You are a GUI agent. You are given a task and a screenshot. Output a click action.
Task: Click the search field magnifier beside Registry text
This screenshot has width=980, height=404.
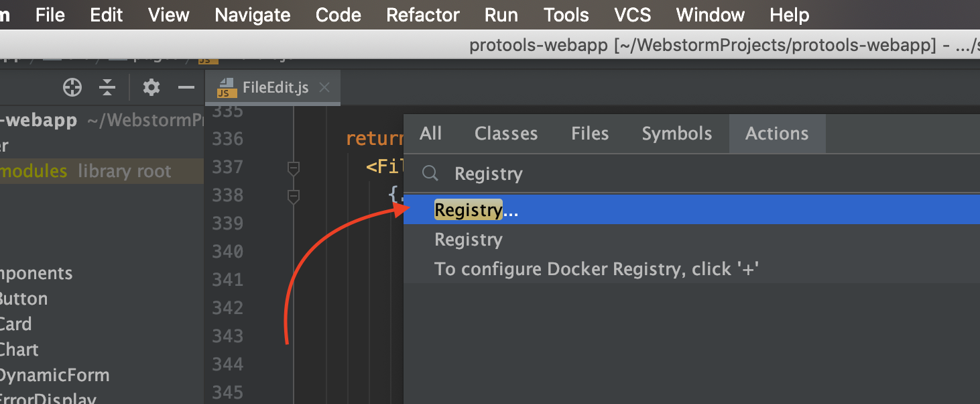pyautogui.click(x=430, y=174)
